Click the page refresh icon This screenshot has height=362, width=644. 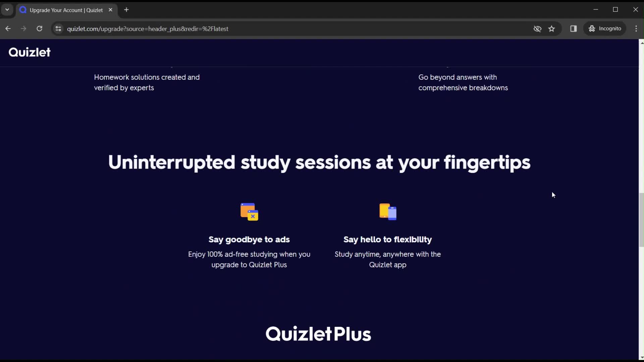click(x=39, y=29)
